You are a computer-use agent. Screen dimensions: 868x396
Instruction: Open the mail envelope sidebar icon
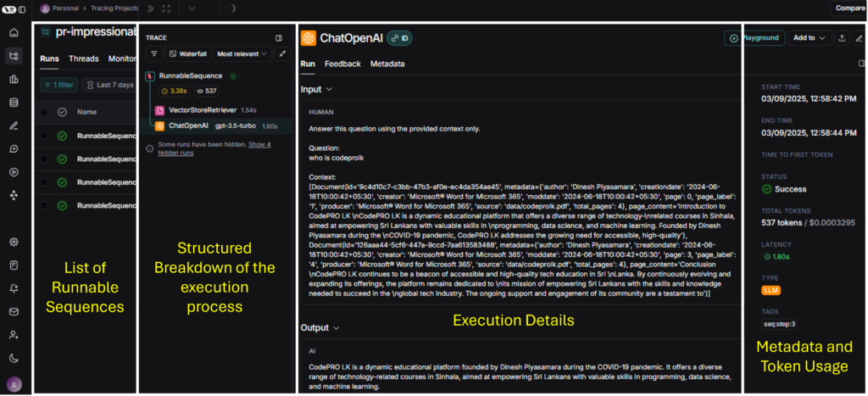coord(14,312)
